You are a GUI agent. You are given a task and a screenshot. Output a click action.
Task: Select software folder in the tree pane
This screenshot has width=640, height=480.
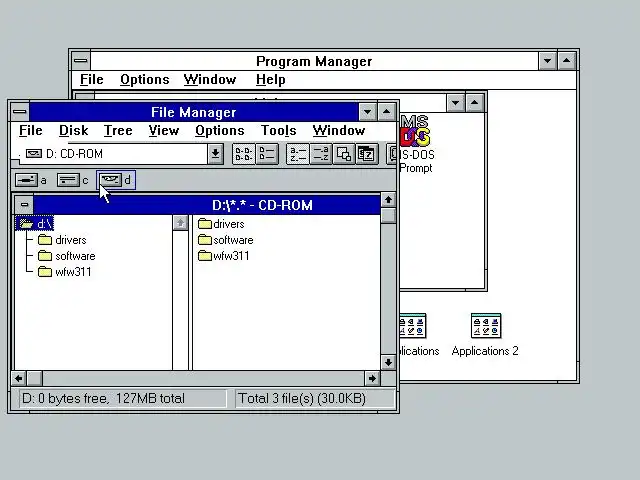(x=67, y=256)
